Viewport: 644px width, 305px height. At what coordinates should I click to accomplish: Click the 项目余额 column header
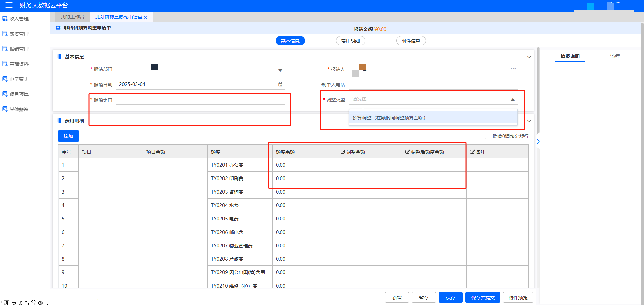(x=175, y=152)
